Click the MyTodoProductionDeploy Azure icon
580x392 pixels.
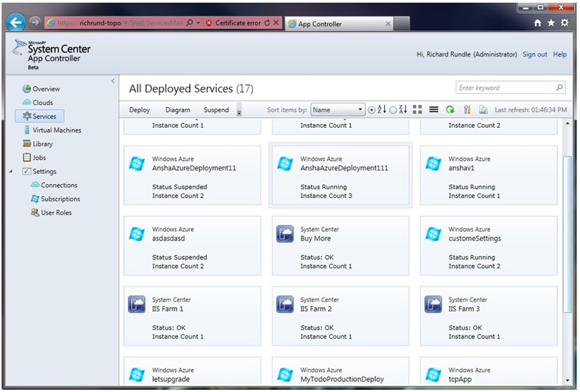coord(285,375)
